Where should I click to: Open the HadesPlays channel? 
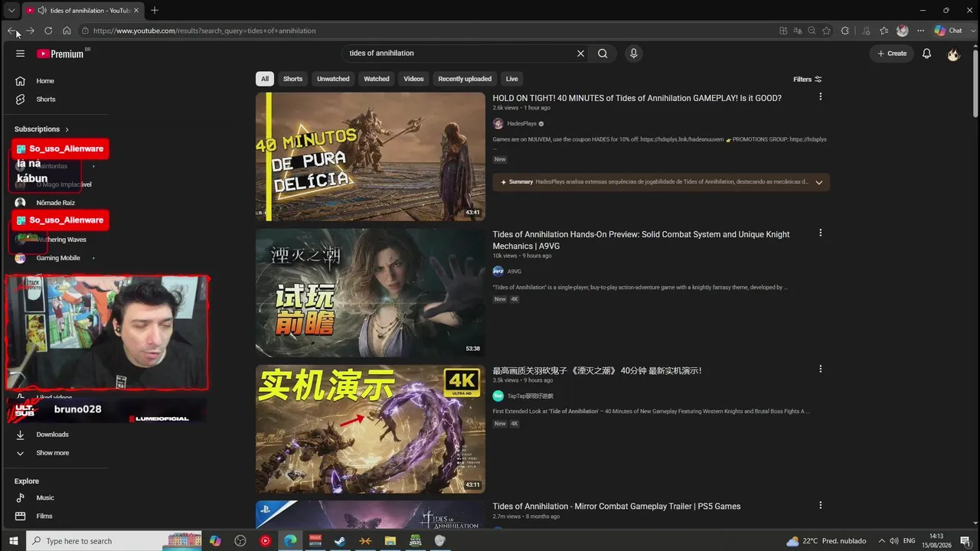(x=521, y=124)
